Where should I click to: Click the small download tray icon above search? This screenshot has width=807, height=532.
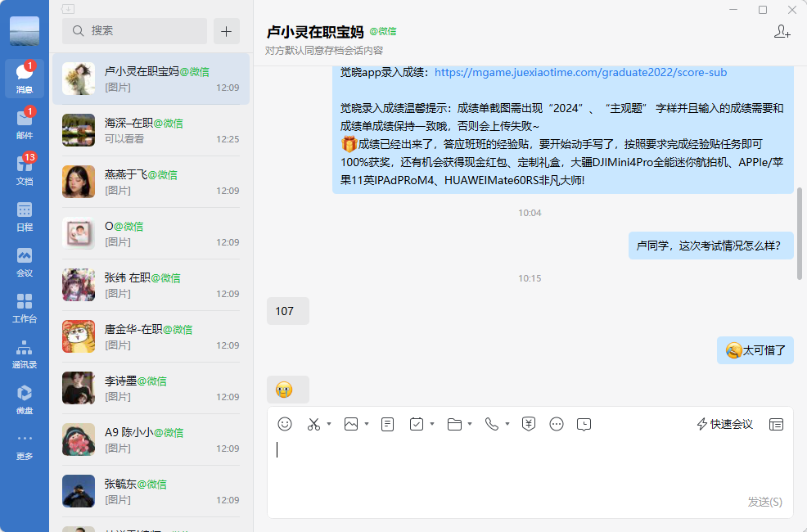pyautogui.click(x=68, y=9)
